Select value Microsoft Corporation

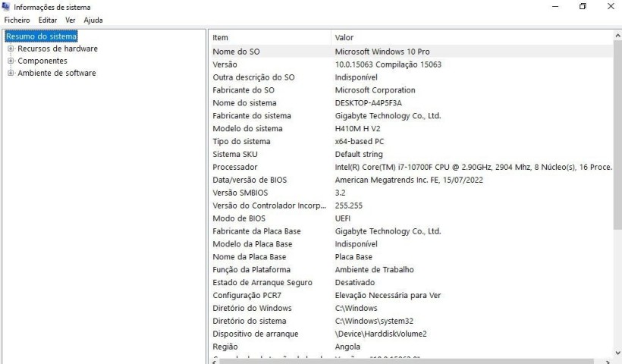(x=375, y=90)
